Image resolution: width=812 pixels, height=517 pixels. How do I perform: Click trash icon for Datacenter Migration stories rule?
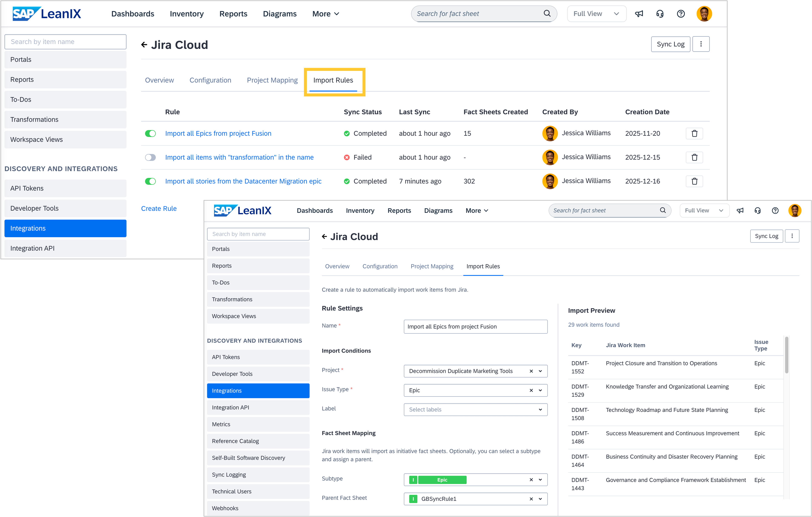click(x=694, y=181)
